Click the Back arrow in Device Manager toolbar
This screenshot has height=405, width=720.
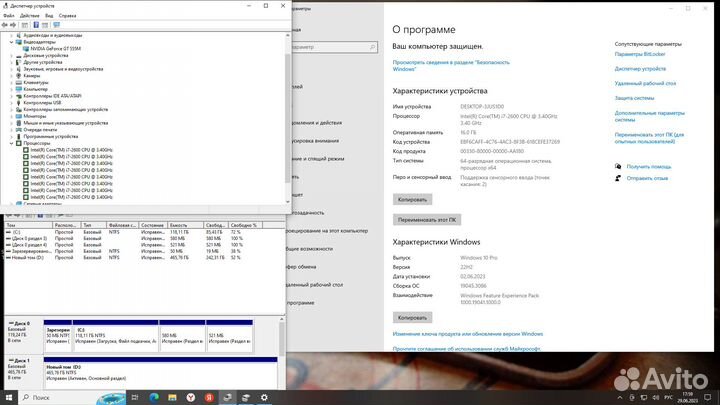(5, 25)
